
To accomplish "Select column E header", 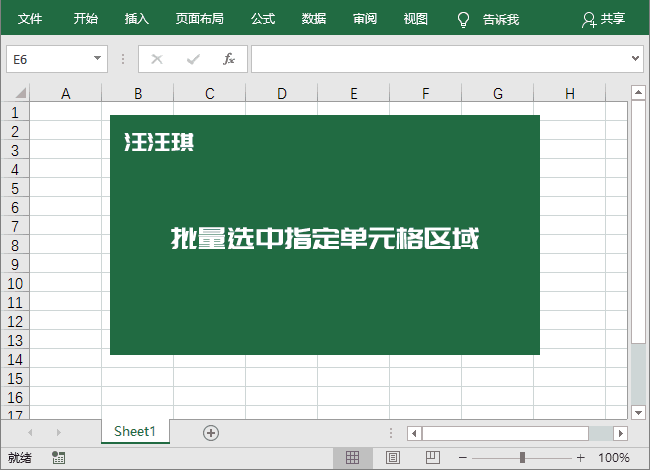I will [354, 94].
